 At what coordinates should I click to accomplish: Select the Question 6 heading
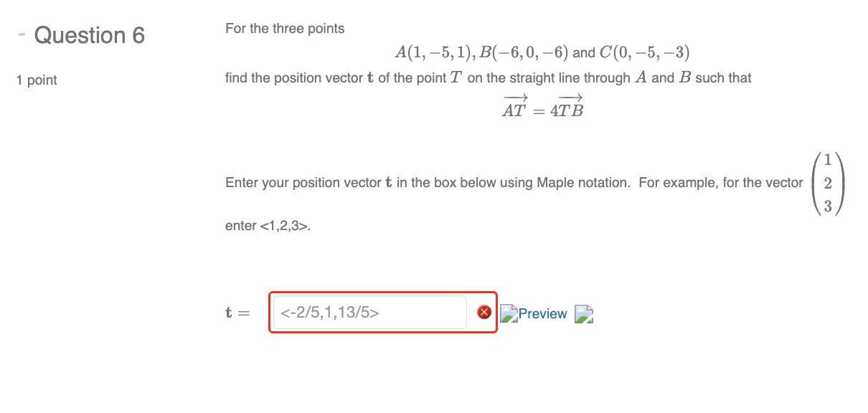point(90,34)
